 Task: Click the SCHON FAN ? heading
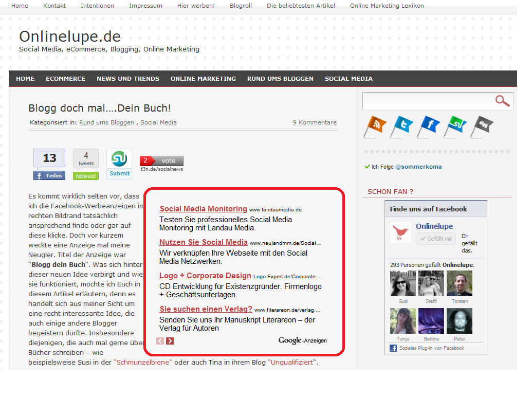pyautogui.click(x=390, y=192)
